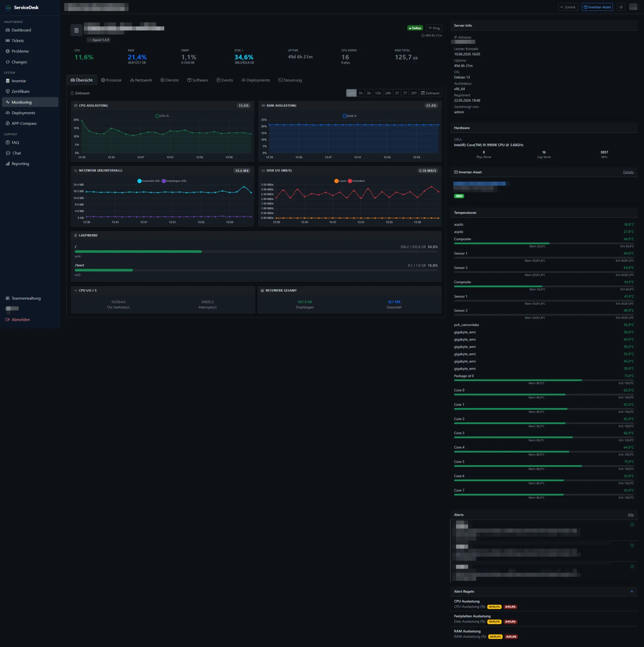Open FAQ under Support
The width and height of the screenshot is (644, 647).
click(30, 142)
